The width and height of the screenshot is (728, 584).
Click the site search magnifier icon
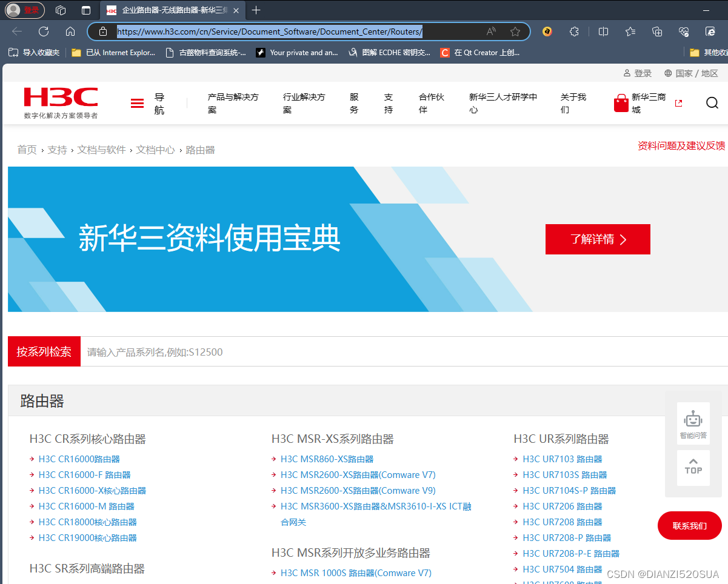pos(712,103)
